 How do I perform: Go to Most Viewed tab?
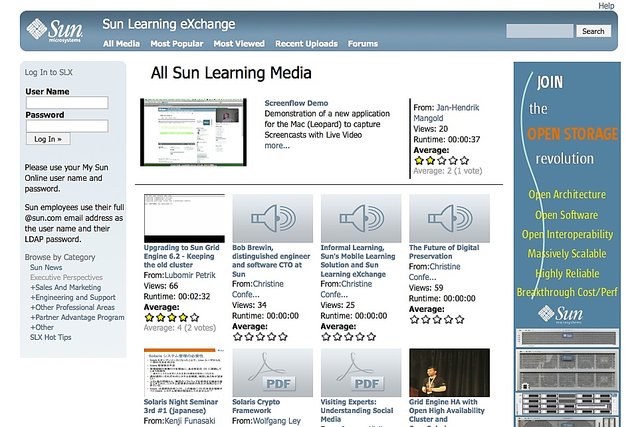coord(239,44)
